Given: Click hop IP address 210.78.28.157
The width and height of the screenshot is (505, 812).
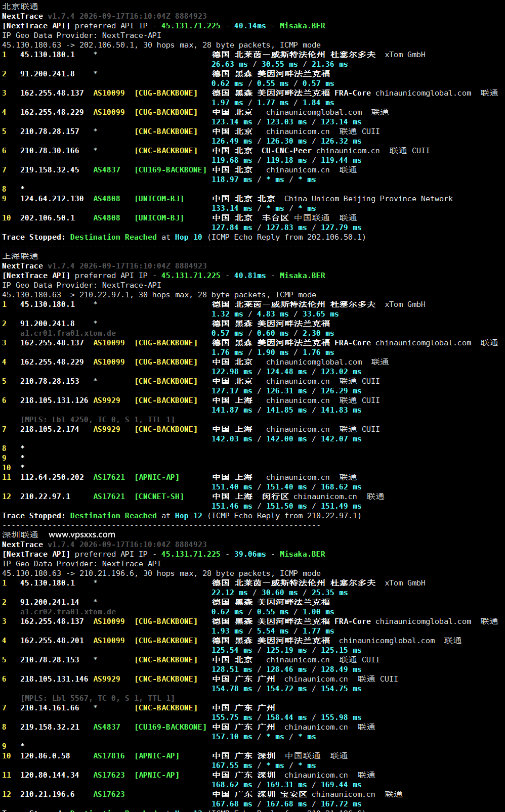Looking at the screenshot, I should click(50, 131).
